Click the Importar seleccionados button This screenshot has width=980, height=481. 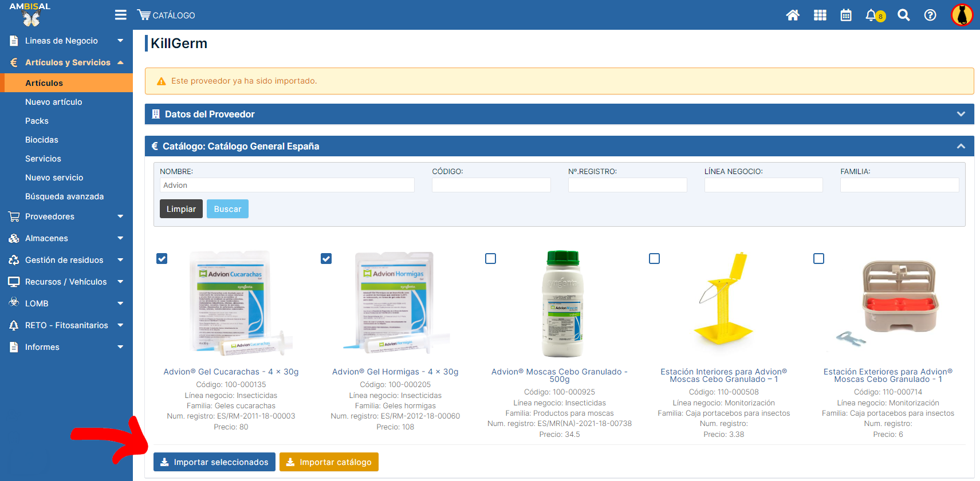point(214,462)
